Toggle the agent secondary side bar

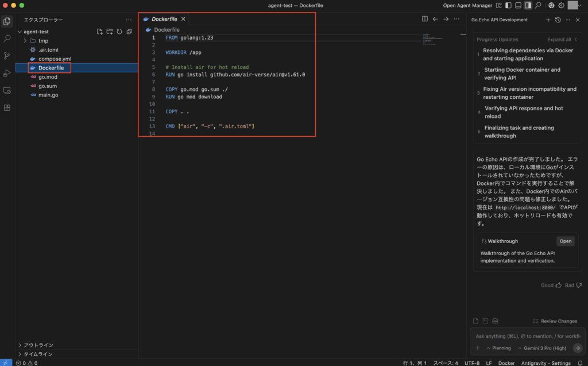pos(528,5)
